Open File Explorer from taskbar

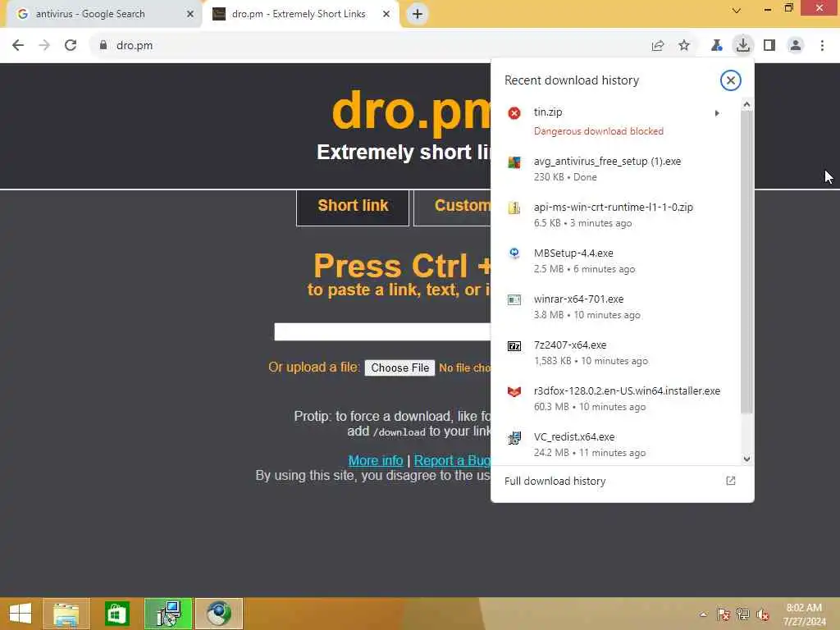pos(66,614)
